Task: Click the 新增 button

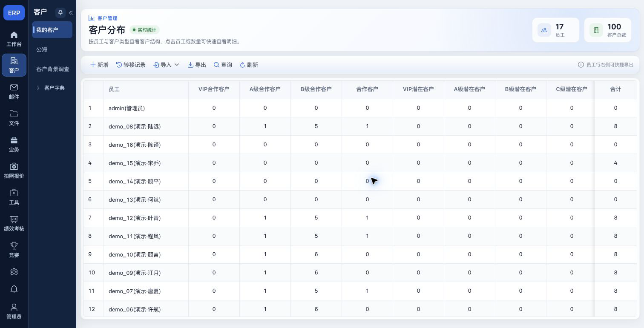Action: (x=99, y=65)
